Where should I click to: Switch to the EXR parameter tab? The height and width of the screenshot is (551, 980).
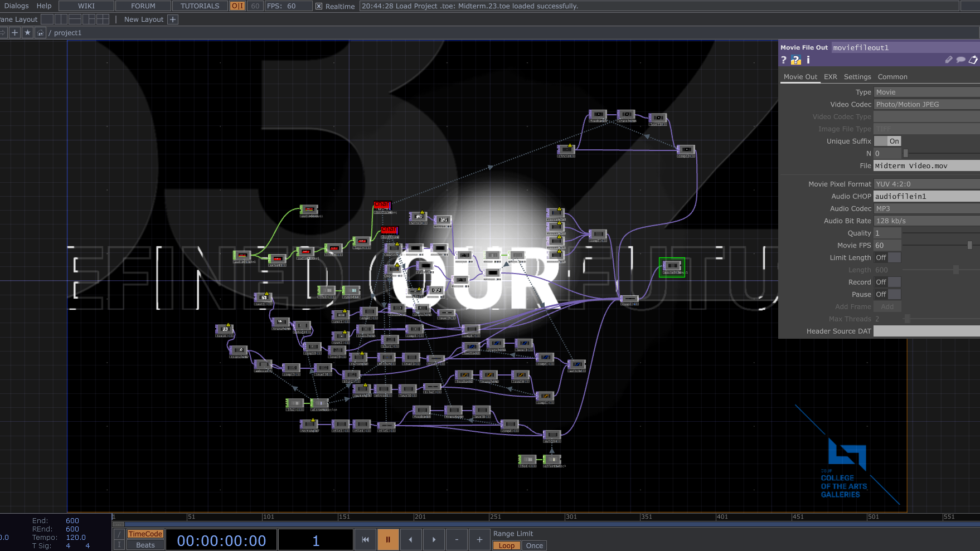tap(831, 77)
